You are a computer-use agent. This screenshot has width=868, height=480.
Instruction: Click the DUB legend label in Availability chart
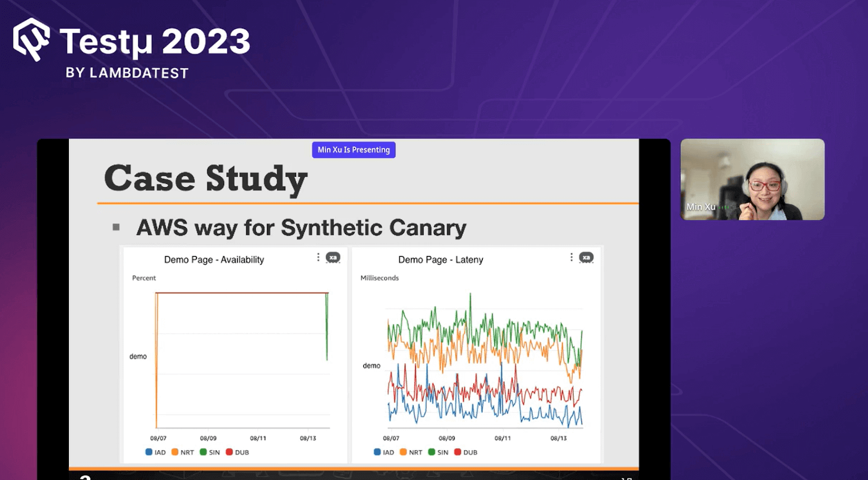(242, 452)
